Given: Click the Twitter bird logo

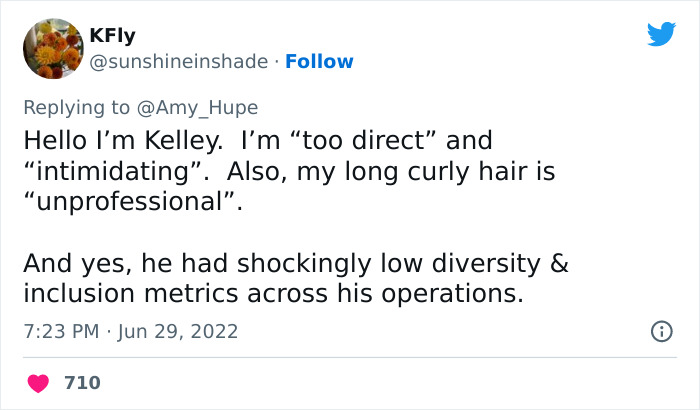Looking at the screenshot, I should (x=661, y=34).
